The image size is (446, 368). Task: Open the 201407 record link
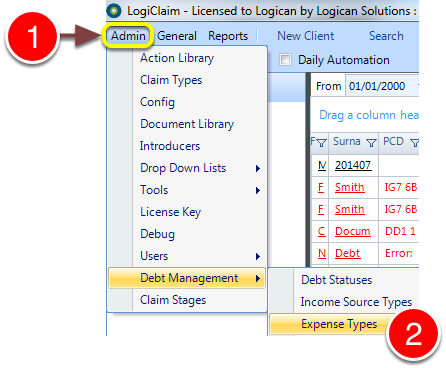353,165
